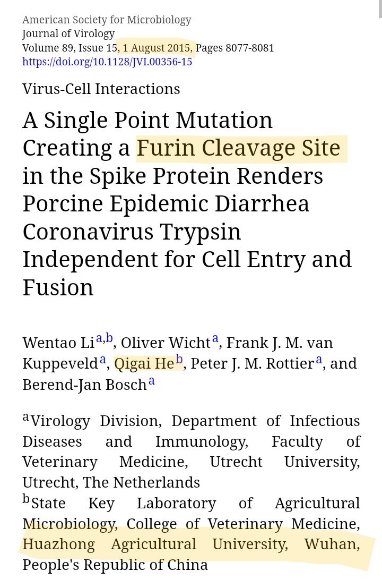Click affiliation 'a' link after Rottier

tap(319, 360)
